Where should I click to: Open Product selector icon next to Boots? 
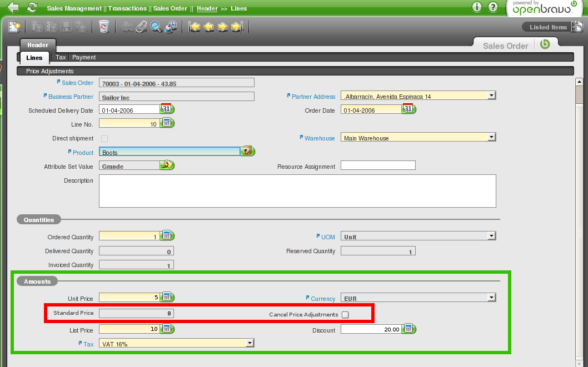pyautogui.click(x=247, y=152)
